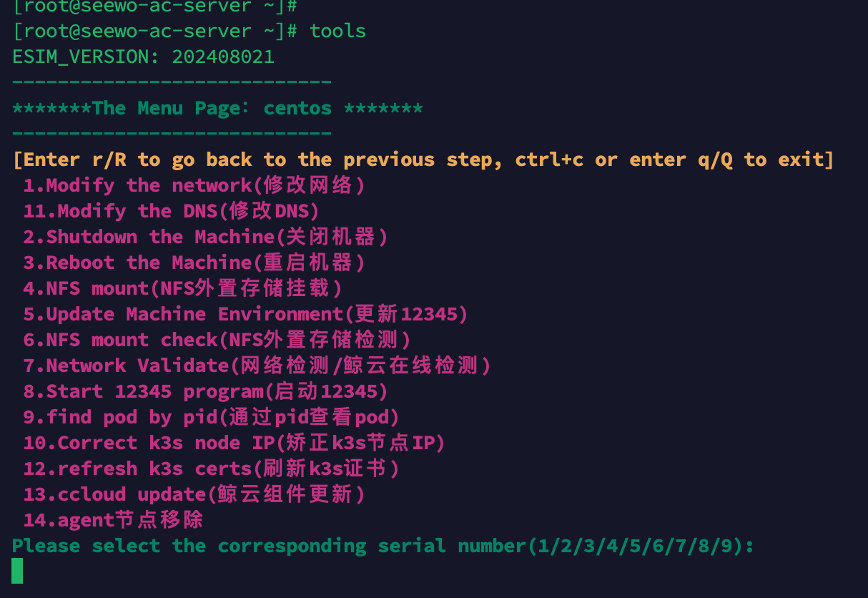Click 4.NFS mount menu entry
The image size is (868, 598).
click(x=183, y=288)
